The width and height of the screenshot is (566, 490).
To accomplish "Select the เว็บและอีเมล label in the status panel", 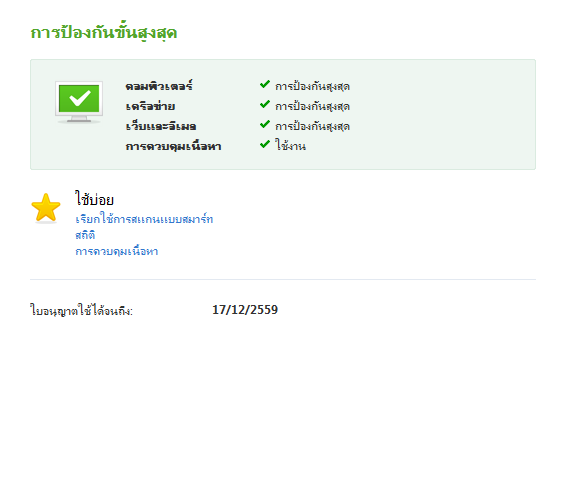I will (x=161, y=126).
